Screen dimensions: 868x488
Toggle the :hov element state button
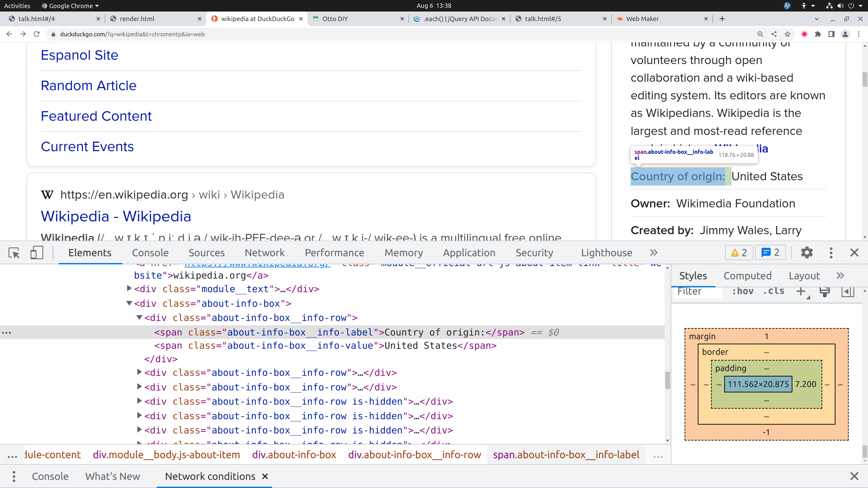(x=743, y=291)
